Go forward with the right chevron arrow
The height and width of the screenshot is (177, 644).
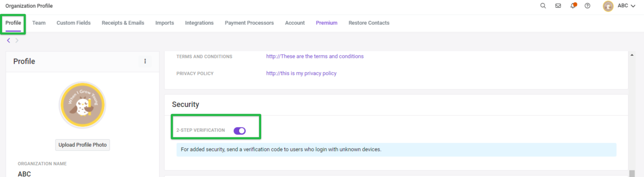[17, 41]
